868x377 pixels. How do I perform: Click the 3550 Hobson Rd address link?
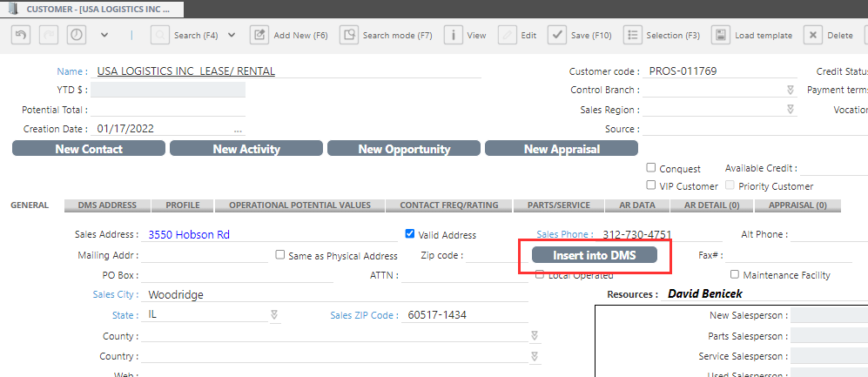coord(189,235)
